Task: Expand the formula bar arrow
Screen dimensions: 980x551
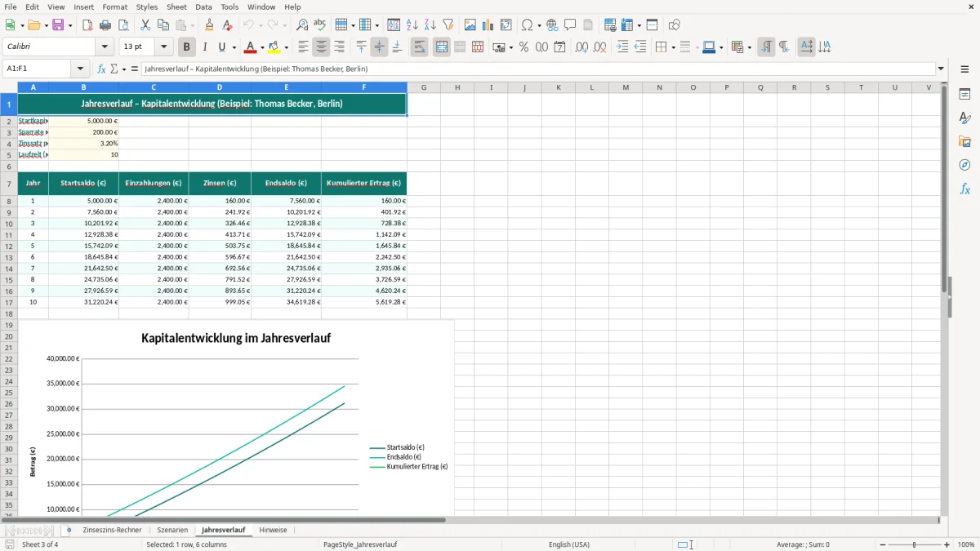Action: 941,69
